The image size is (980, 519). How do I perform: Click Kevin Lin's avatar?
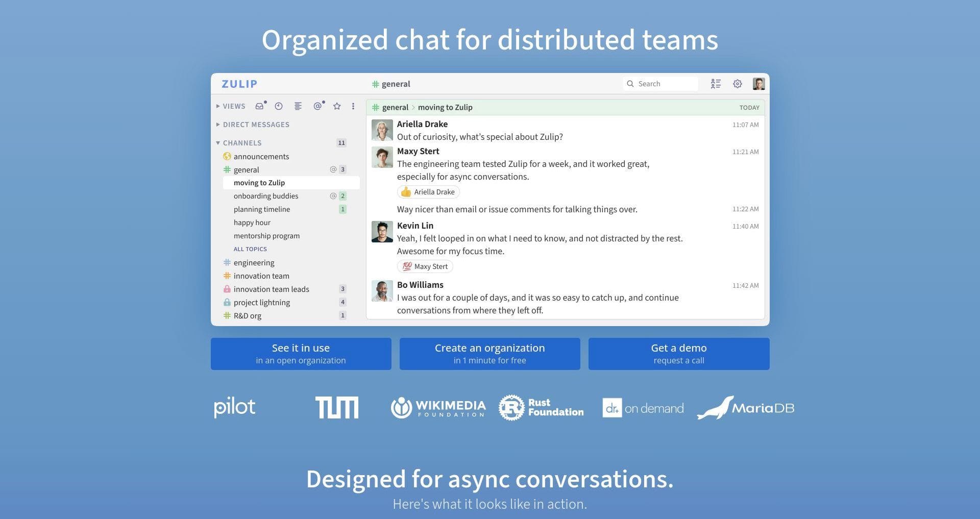tap(382, 232)
